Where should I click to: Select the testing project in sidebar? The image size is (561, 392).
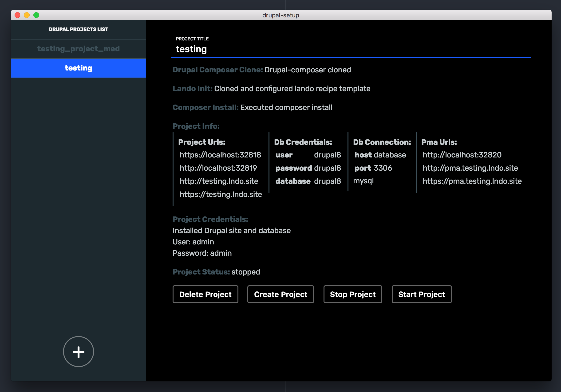(79, 68)
